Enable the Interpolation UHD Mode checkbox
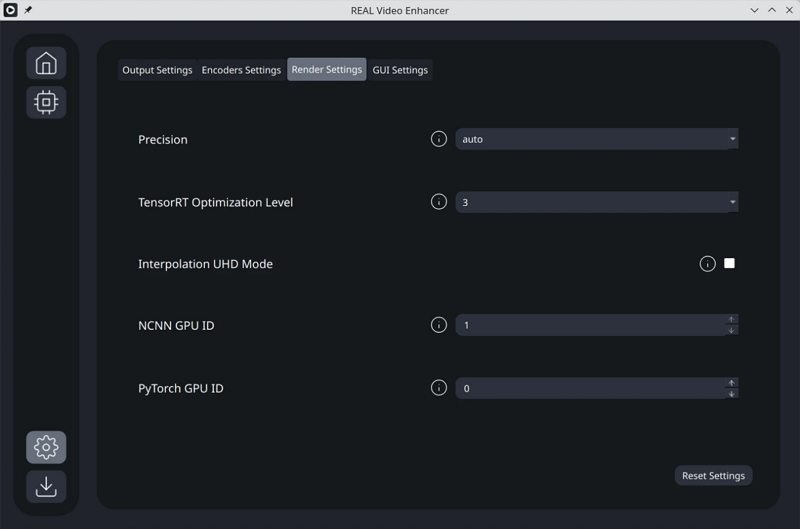800x529 pixels. pyautogui.click(x=730, y=263)
